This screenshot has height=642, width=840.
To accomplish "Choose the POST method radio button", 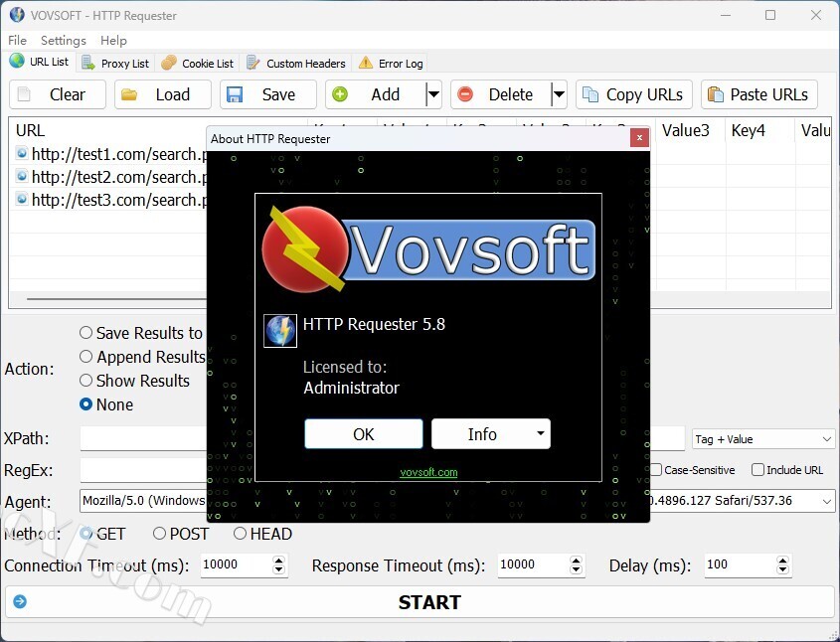I will coord(159,534).
